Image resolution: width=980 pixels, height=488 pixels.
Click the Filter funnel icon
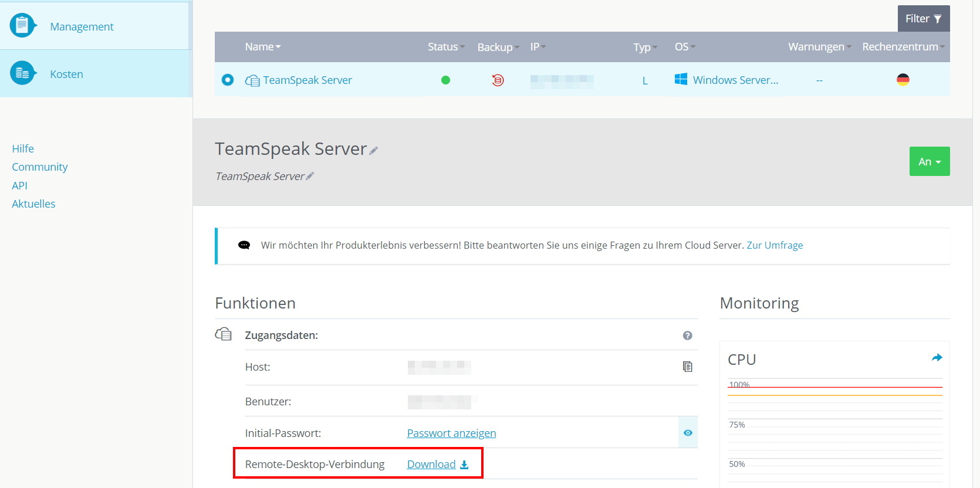point(938,19)
